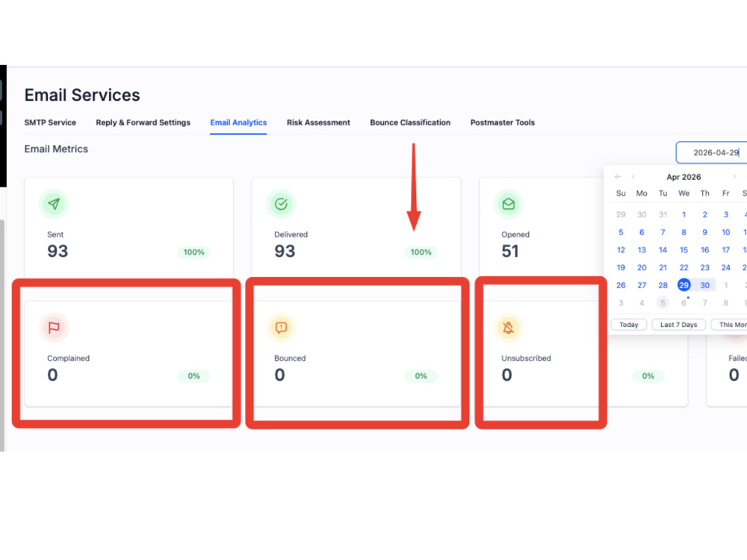Pick April 24 in the calendar

[x=725, y=267]
